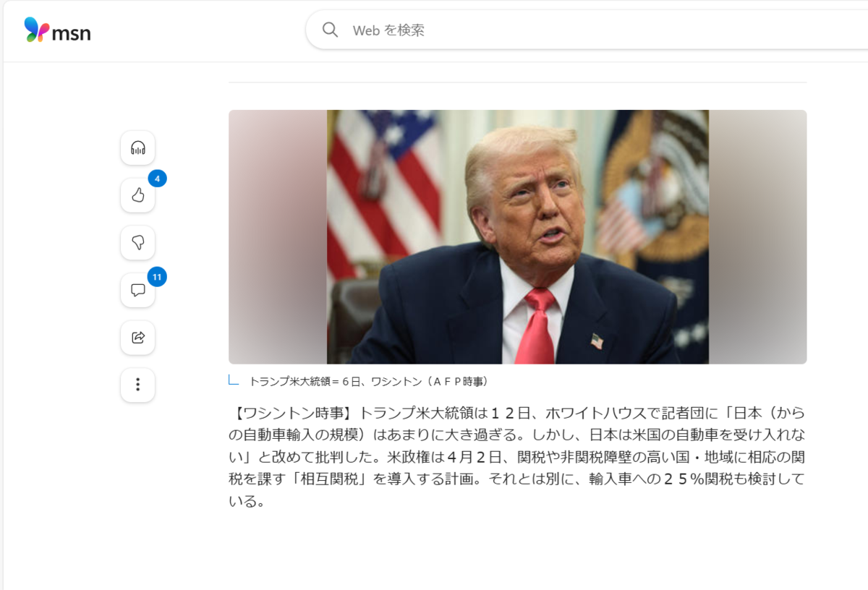Open more options three-dot menu

[x=137, y=385]
